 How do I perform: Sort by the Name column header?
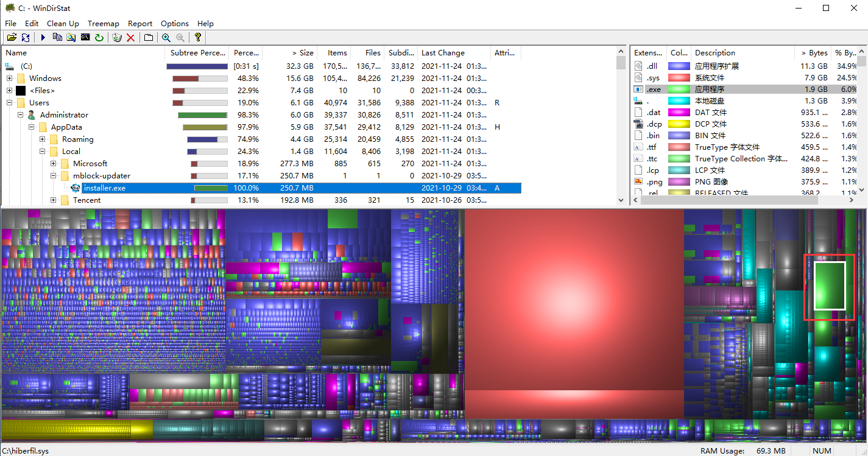coord(83,53)
